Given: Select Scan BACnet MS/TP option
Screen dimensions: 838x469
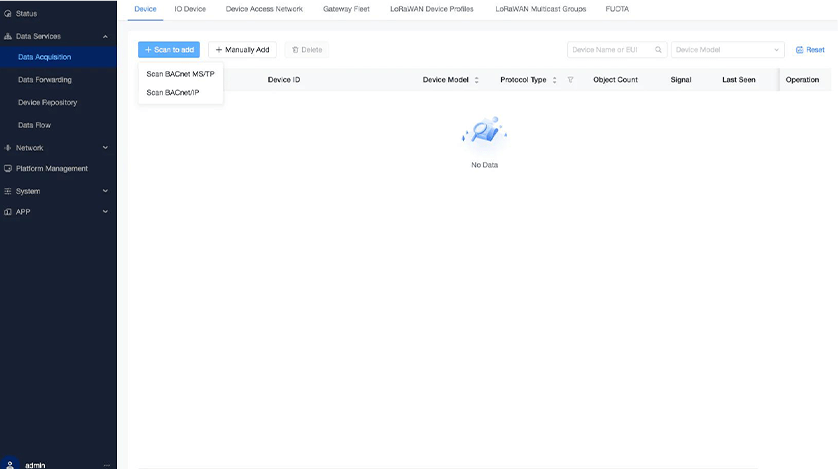Looking at the screenshot, I should pos(180,74).
